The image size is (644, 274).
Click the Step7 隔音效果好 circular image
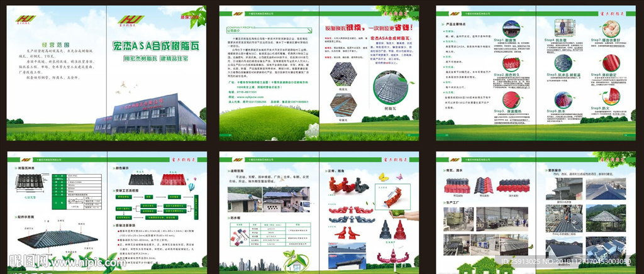[611, 29]
